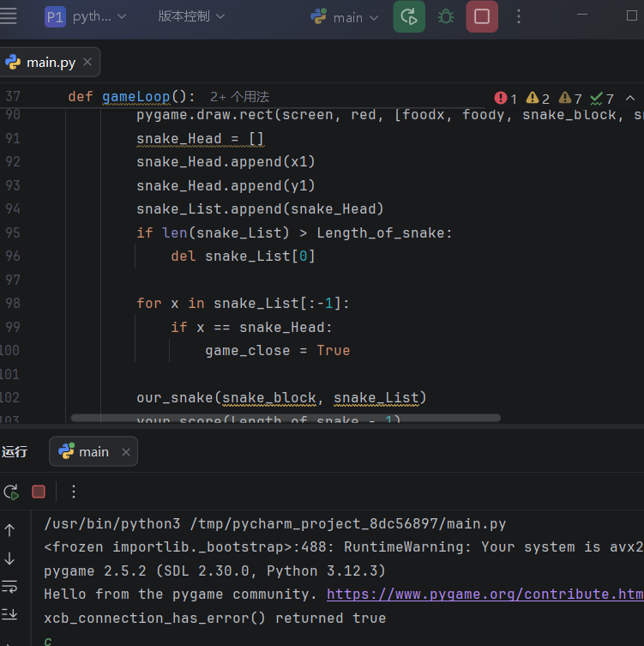Switch to the main.py editor tab
Screen dimensions: 644x646
(51, 63)
